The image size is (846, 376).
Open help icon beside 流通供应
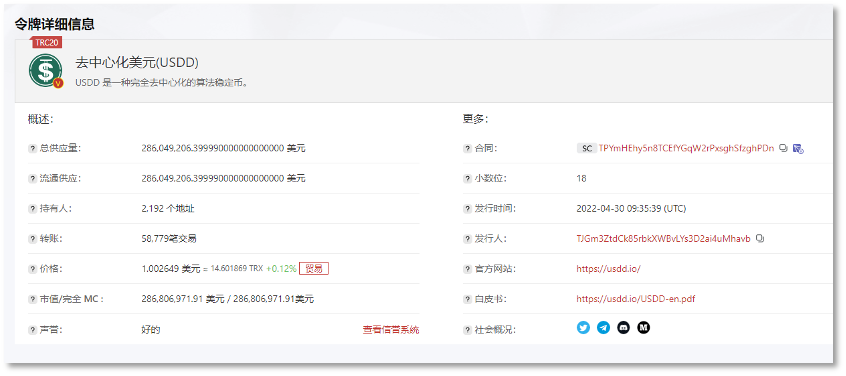click(x=32, y=179)
